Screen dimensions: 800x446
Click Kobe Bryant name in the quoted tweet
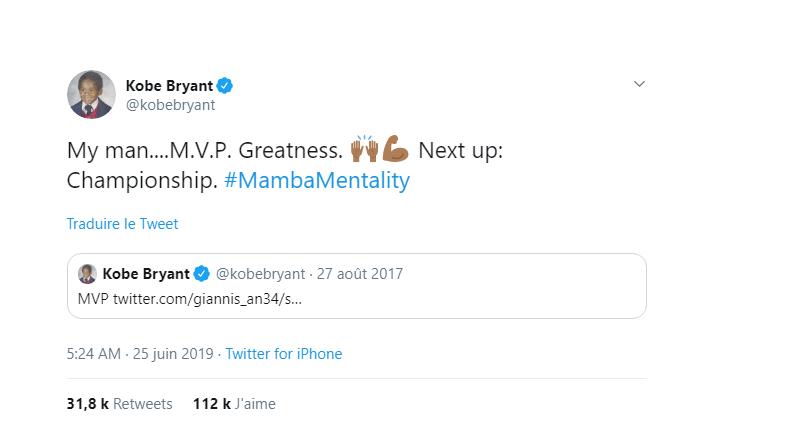pyautogui.click(x=146, y=274)
